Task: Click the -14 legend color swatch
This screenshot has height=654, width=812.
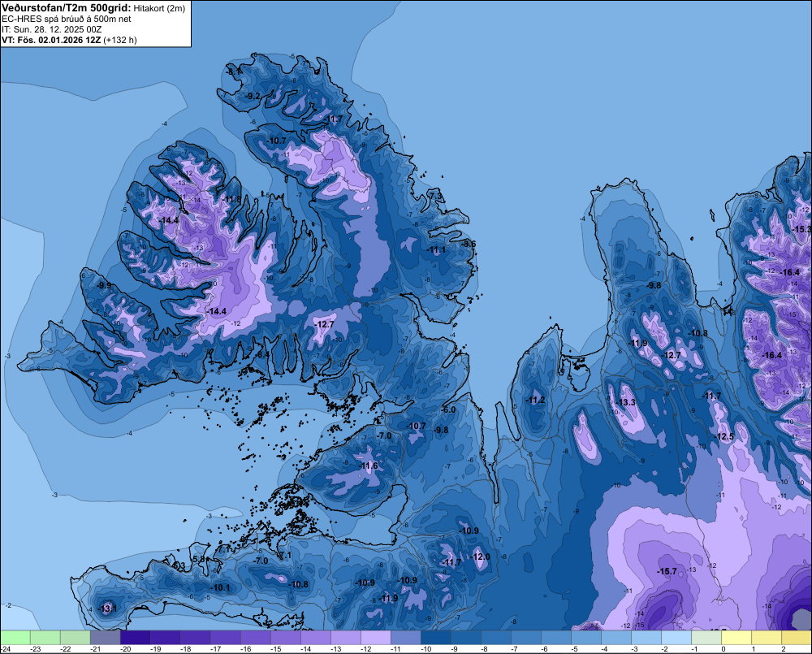Action: (315, 637)
